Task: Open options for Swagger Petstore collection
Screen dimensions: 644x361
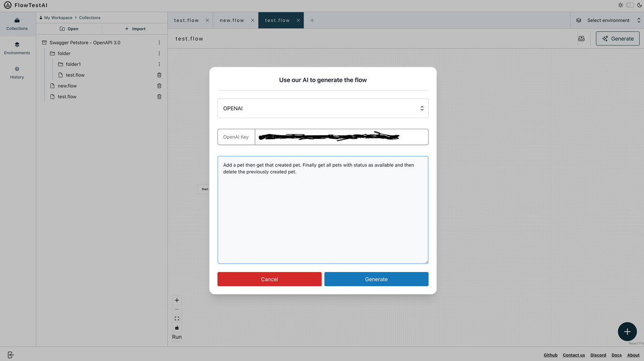Action: coord(159,43)
